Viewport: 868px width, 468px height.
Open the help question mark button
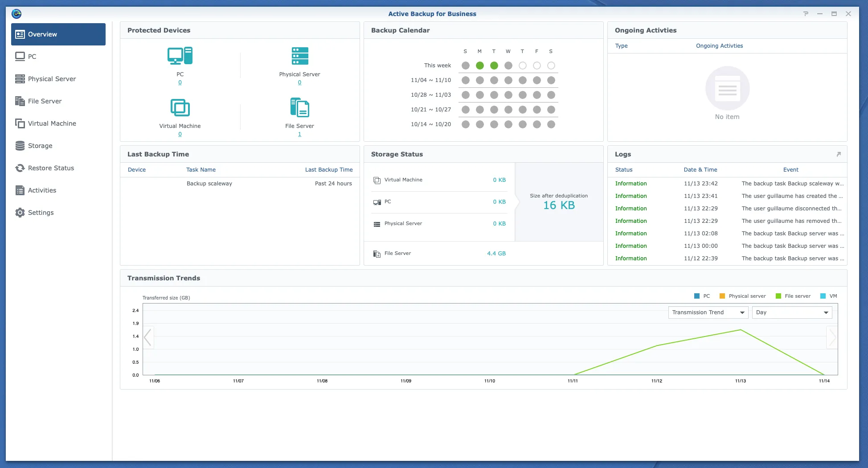[x=806, y=14]
